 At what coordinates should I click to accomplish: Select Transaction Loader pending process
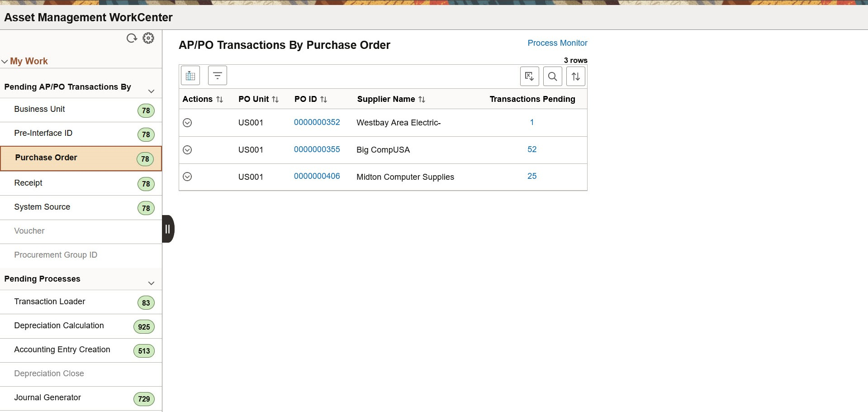click(x=81, y=302)
